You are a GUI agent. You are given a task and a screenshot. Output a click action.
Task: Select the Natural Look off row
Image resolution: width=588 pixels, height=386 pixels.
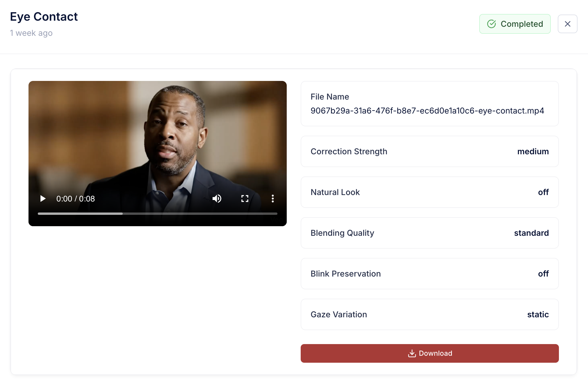coord(430,192)
